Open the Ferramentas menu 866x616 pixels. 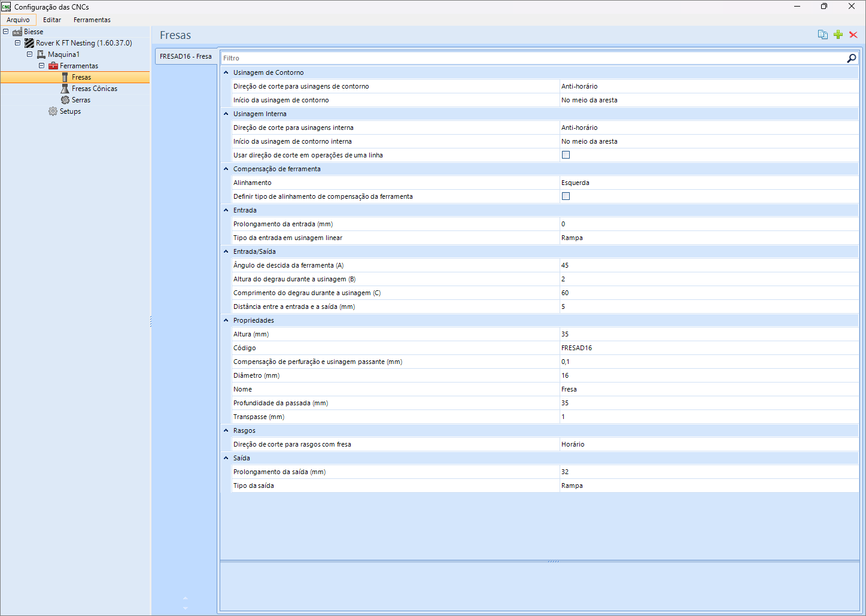tap(92, 20)
